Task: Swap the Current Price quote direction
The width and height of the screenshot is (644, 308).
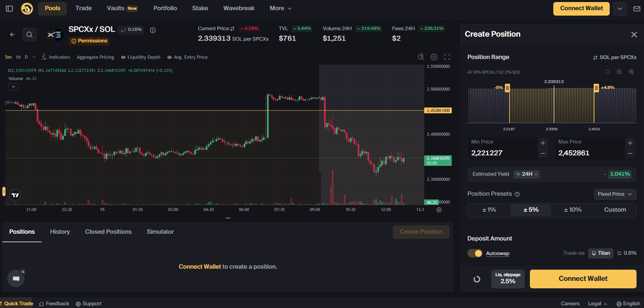Action: tap(232, 28)
